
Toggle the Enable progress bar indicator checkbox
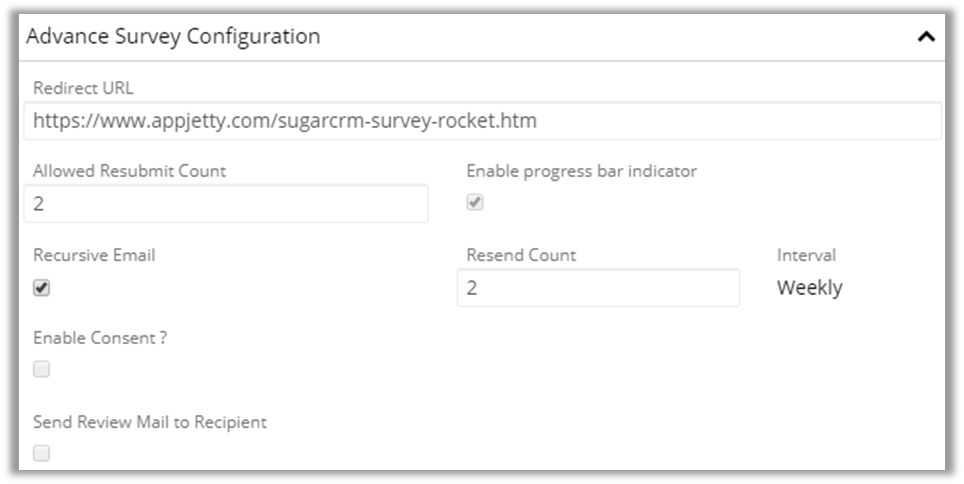[475, 203]
